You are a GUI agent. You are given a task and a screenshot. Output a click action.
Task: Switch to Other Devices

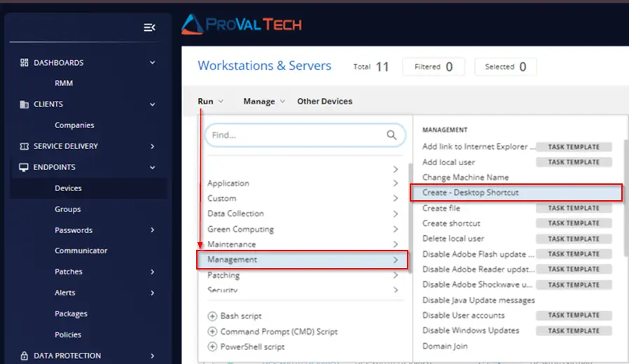pyautogui.click(x=324, y=101)
